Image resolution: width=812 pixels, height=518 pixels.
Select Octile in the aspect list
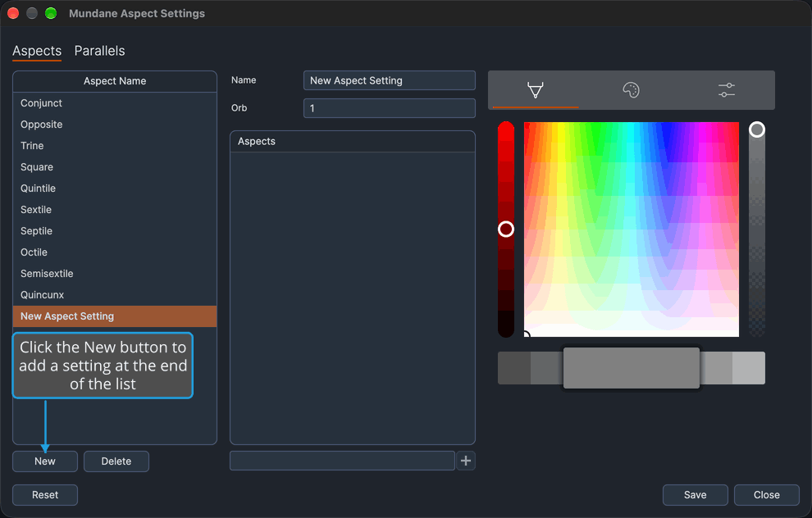tap(115, 252)
